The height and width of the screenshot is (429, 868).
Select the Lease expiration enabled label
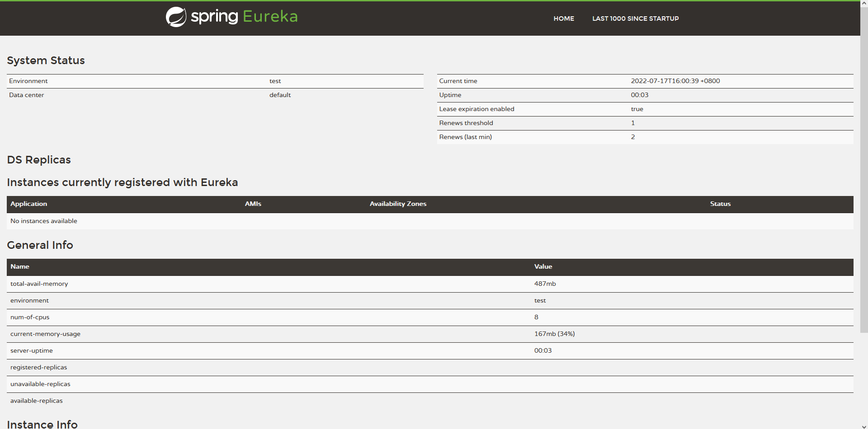[476, 109]
